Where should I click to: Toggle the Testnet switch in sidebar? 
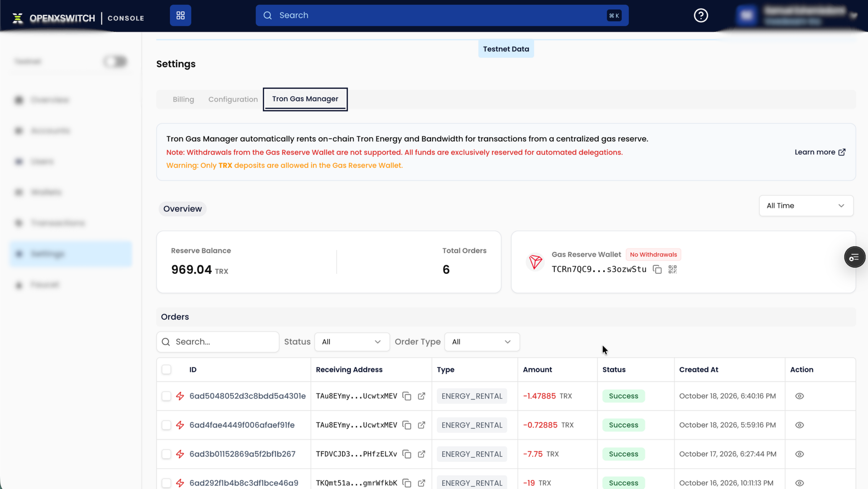coord(115,61)
